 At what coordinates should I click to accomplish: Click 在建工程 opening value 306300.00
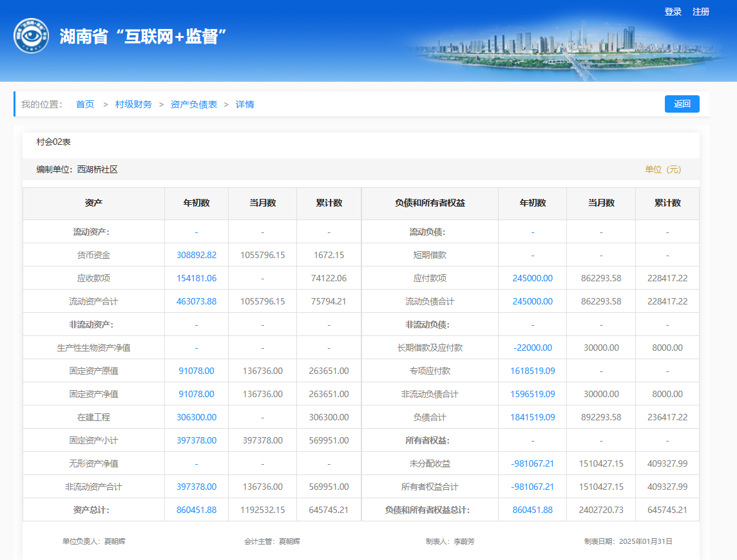point(196,417)
